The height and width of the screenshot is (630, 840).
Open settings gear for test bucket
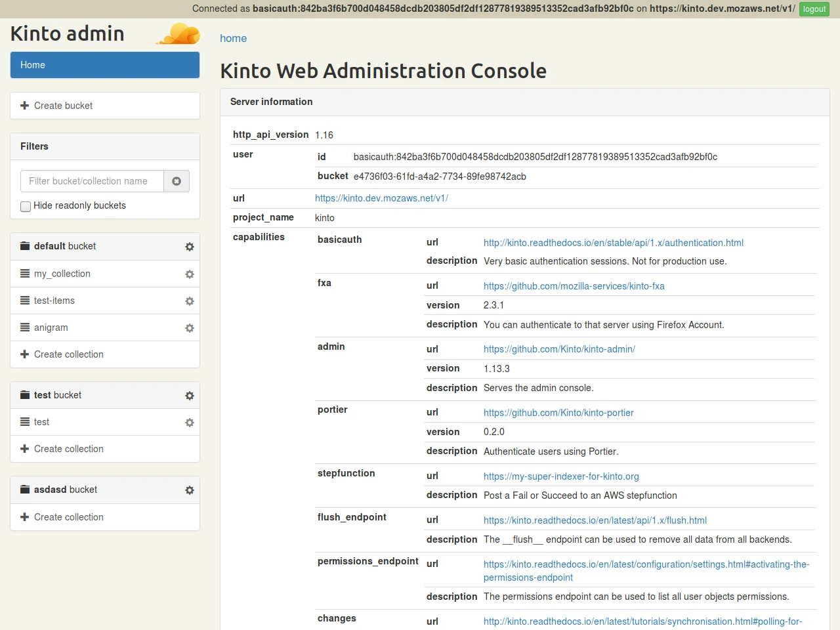(190, 396)
